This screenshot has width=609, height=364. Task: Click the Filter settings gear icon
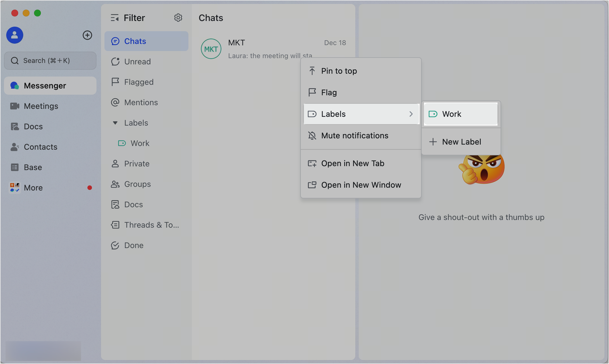pyautogui.click(x=178, y=18)
